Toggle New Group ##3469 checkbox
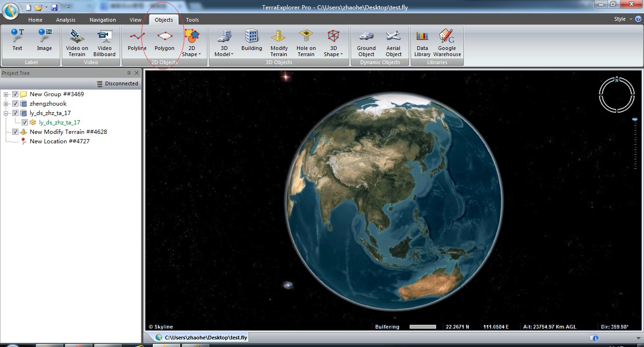The height and width of the screenshot is (347, 644). click(x=16, y=94)
